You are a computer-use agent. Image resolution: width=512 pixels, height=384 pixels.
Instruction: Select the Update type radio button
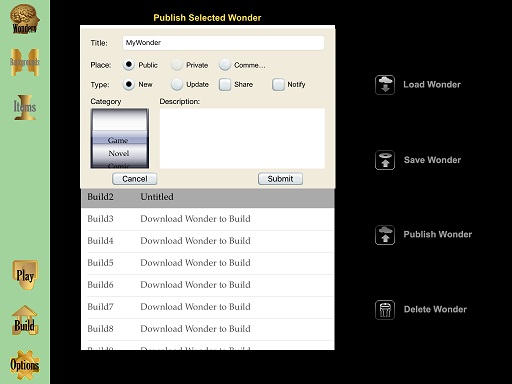coord(177,84)
